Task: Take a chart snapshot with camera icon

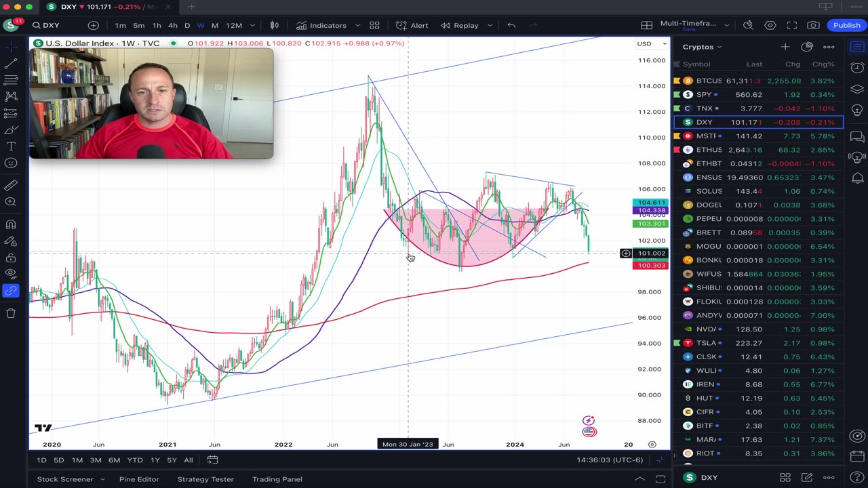Action: click(x=814, y=25)
